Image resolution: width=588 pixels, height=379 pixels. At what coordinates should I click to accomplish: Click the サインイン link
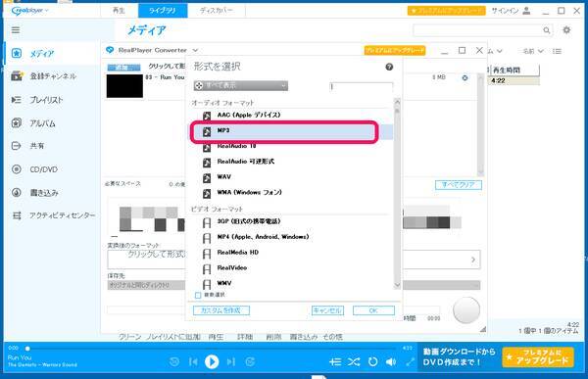click(505, 11)
